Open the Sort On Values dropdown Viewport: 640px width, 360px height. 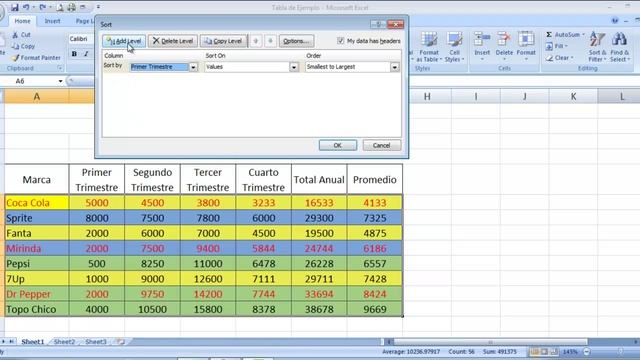(294, 67)
